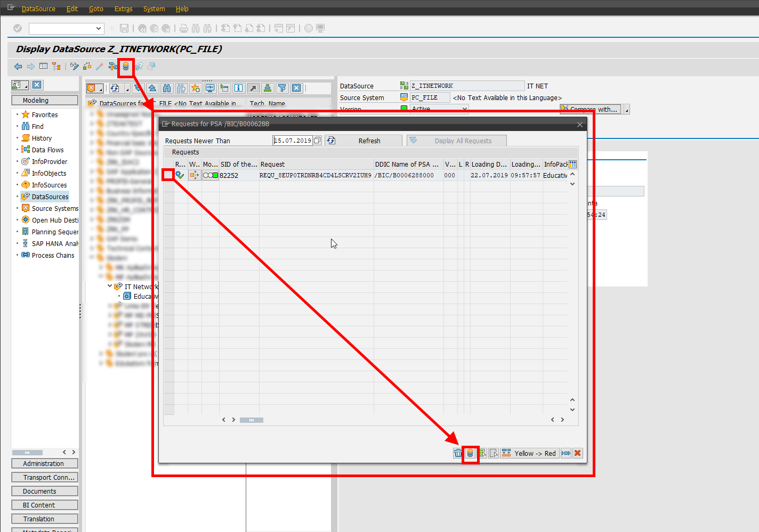The width and height of the screenshot is (759, 532).
Task: Click the Modeling button
Action: (45, 100)
